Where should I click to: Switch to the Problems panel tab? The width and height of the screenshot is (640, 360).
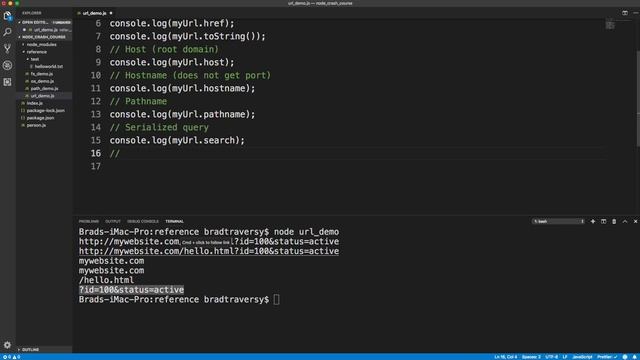[89, 221]
